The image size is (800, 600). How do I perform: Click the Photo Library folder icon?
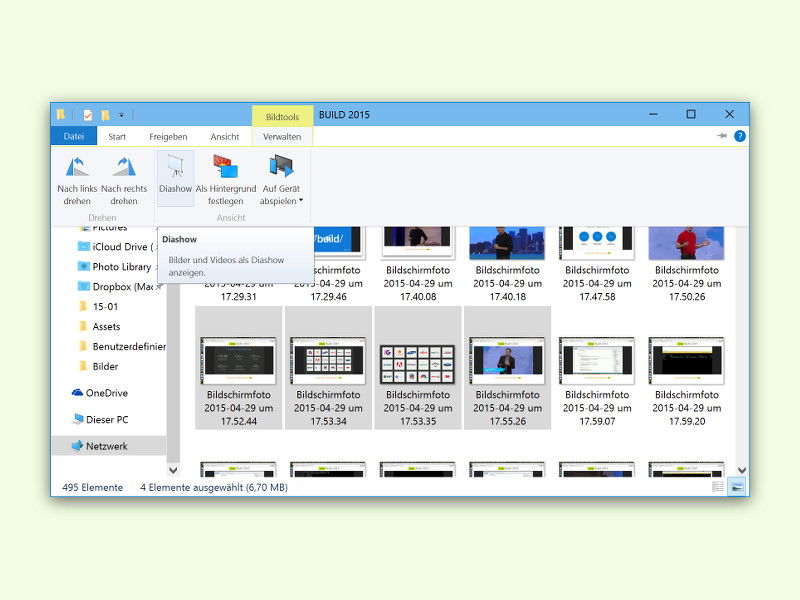click(84, 267)
